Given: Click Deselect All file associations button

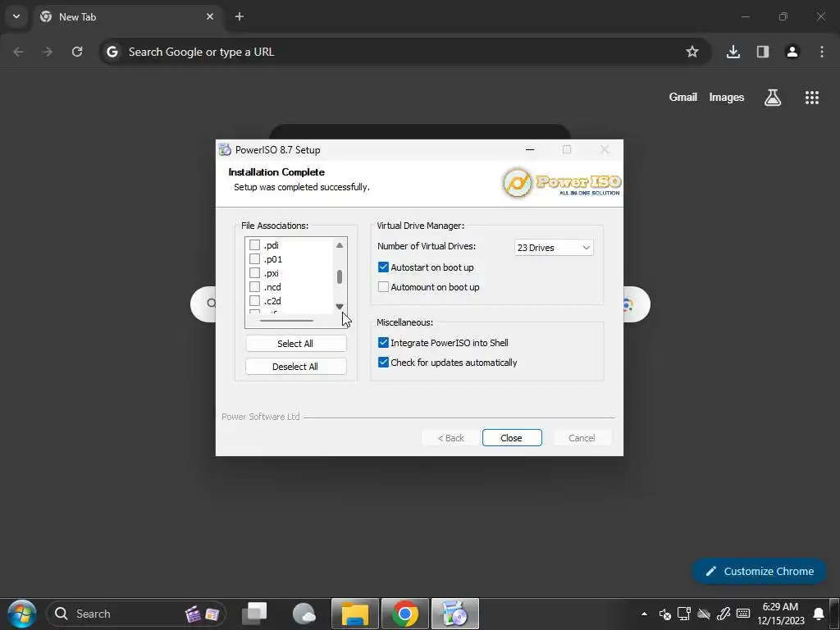Looking at the screenshot, I should tap(295, 367).
